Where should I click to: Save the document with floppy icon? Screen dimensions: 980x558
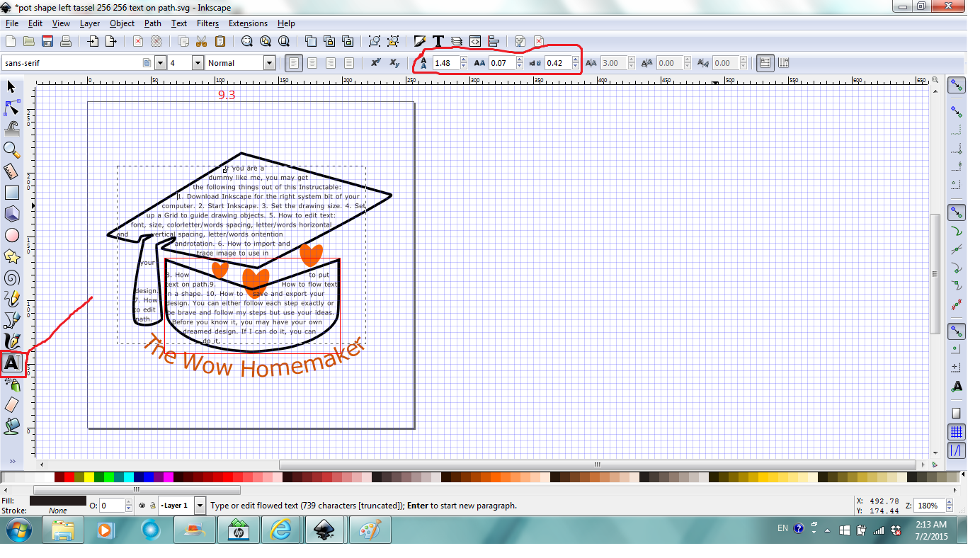point(47,41)
